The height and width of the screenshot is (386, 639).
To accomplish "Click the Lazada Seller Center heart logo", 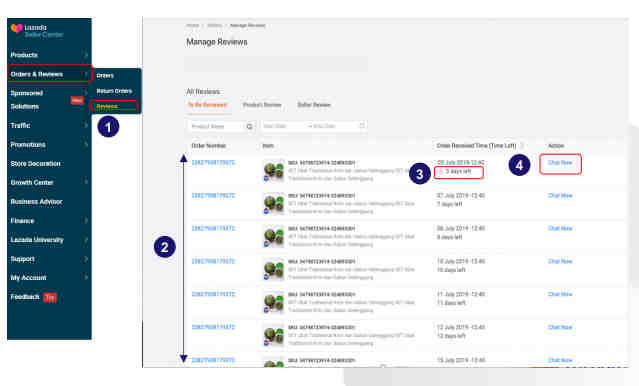I will coord(16,29).
